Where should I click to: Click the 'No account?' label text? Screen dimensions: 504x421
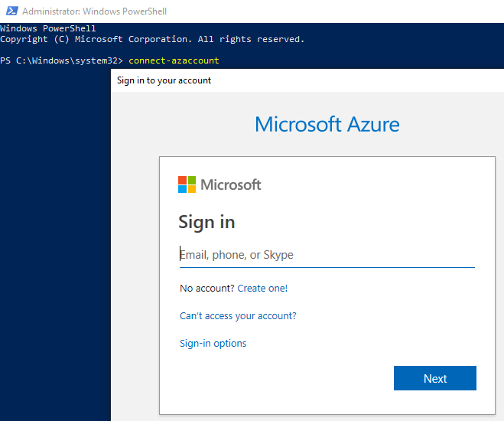click(206, 289)
